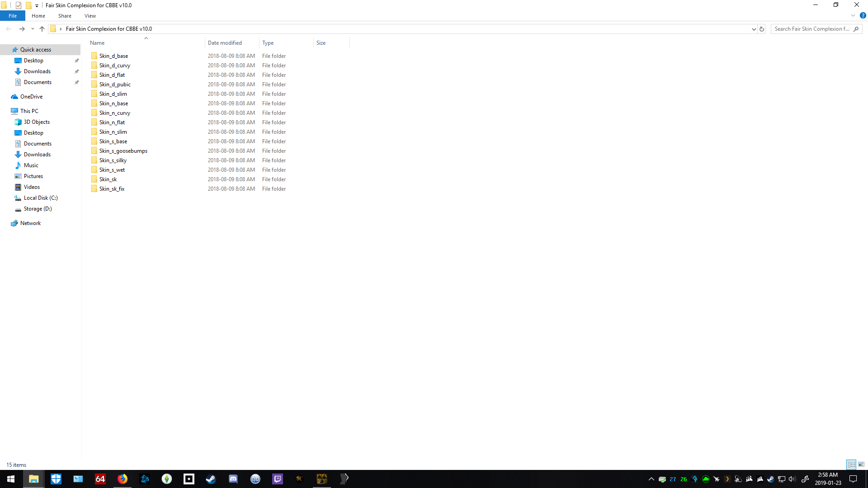The image size is (868, 488).
Task: Select the Skin_n_slim folder
Action: pos(113,132)
